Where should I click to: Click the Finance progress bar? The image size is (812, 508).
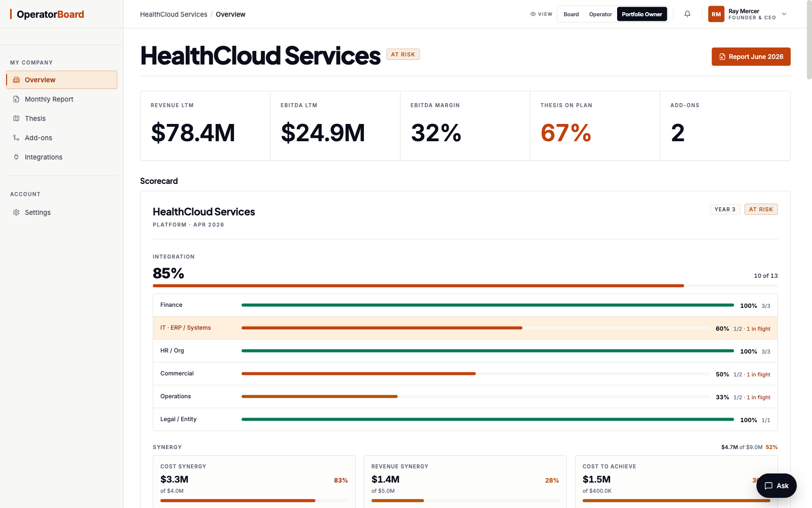(x=488, y=305)
